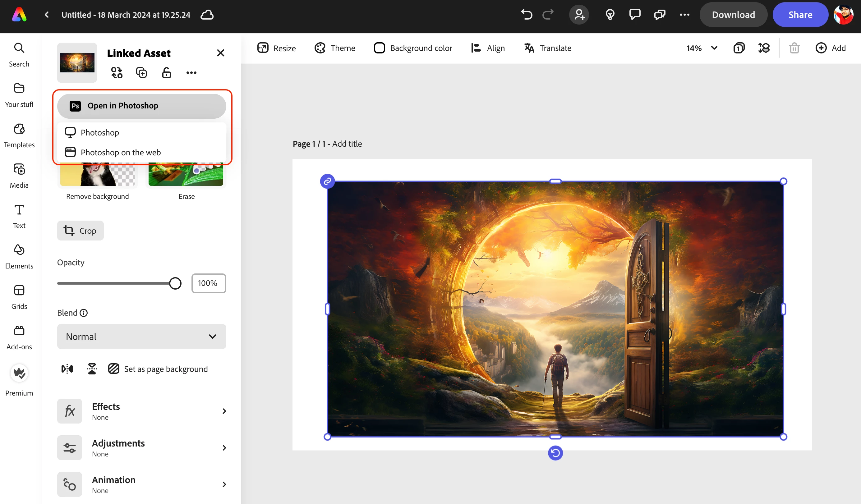Click the lightbulb tips icon
The image size is (861, 504).
coord(610,15)
